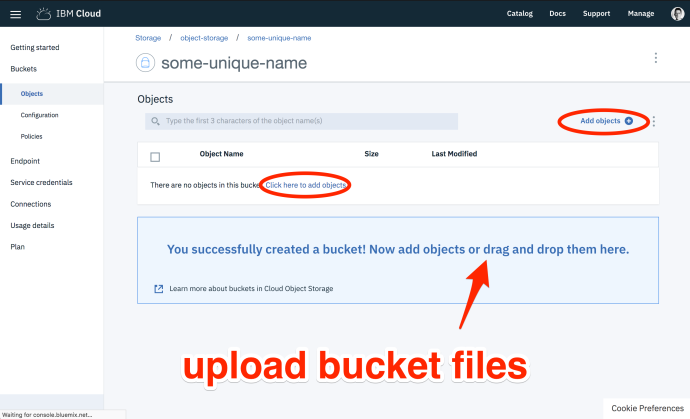Toggle the select all objects checkbox
This screenshot has height=419, width=690.
tap(155, 156)
